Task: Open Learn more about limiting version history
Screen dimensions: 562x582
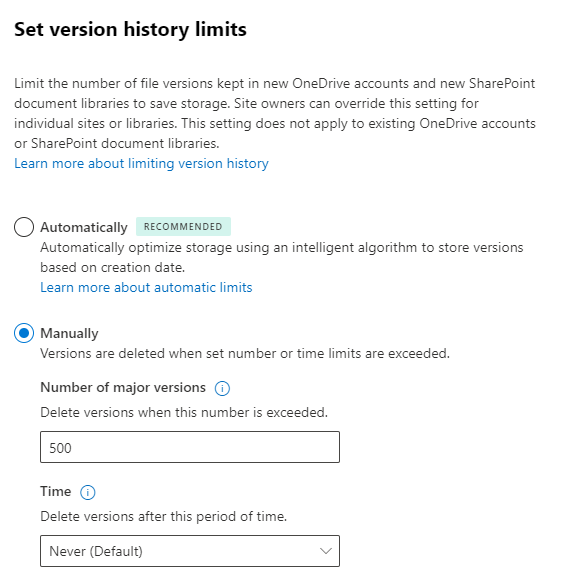Action: pyautogui.click(x=141, y=163)
